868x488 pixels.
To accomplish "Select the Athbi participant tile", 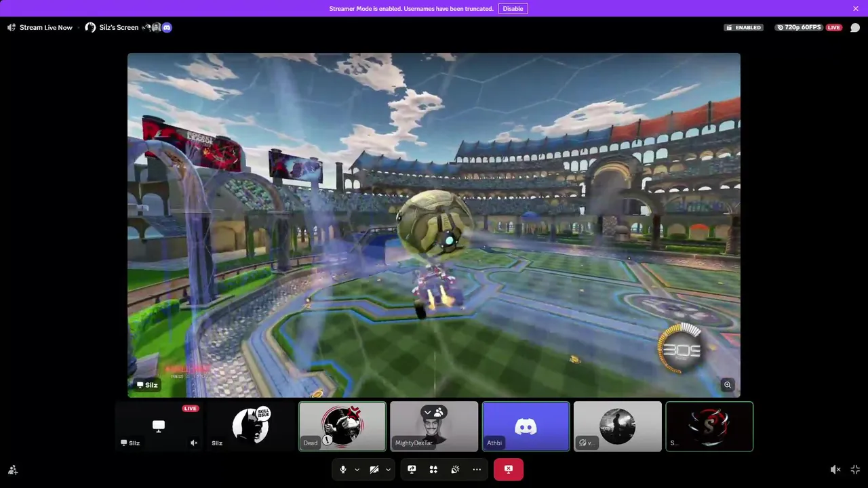I will 526,426.
